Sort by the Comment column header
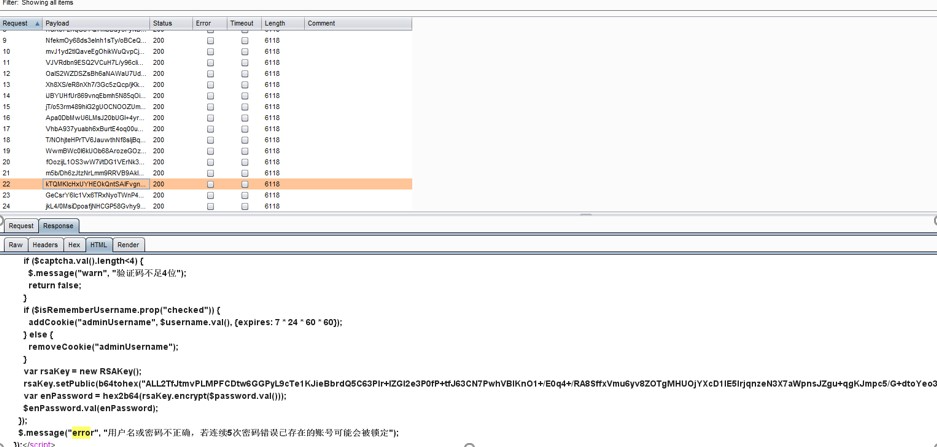 pos(358,23)
